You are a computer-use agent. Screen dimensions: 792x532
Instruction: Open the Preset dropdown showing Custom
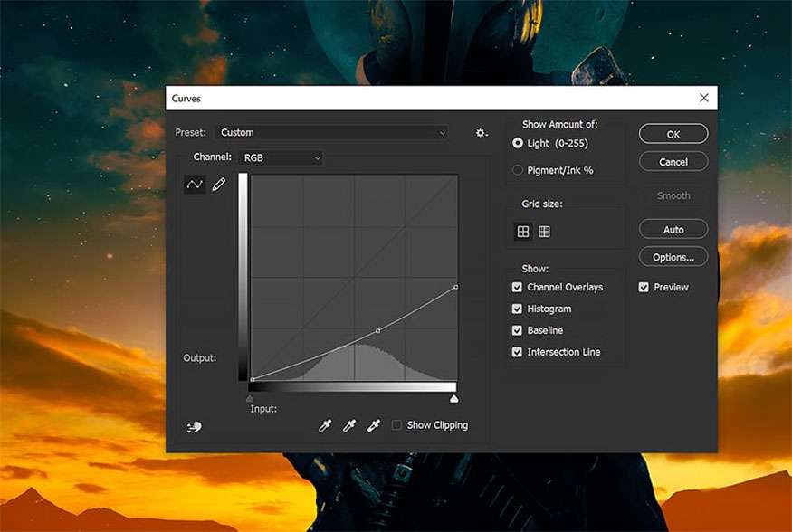331,133
